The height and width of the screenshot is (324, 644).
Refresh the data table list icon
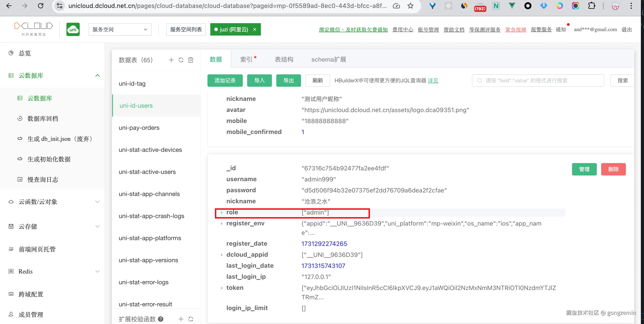click(181, 60)
